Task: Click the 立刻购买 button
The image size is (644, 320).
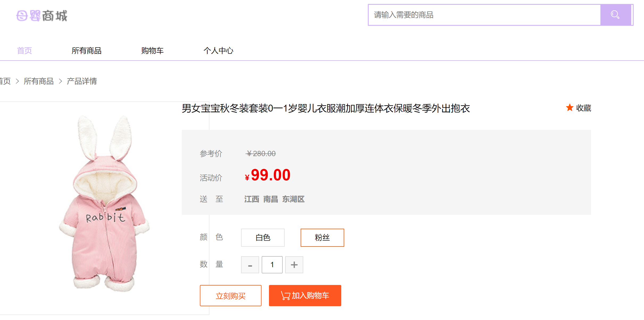Action: 230,296
